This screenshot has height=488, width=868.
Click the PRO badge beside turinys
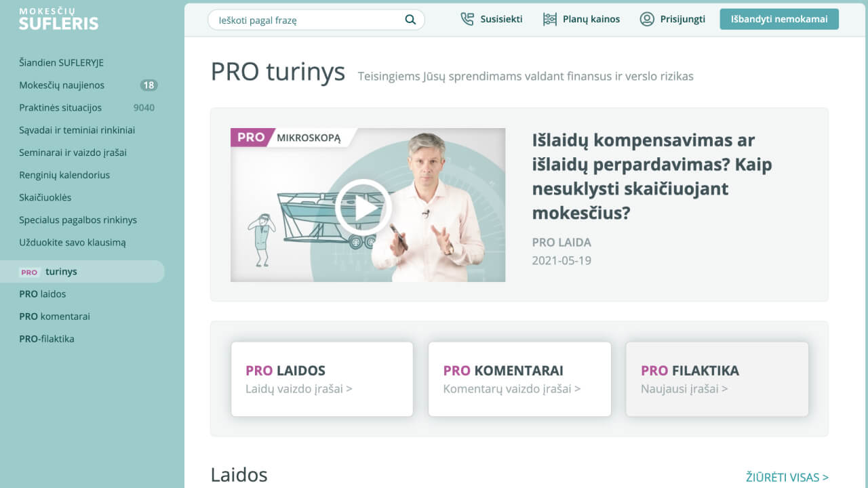click(x=29, y=272)
